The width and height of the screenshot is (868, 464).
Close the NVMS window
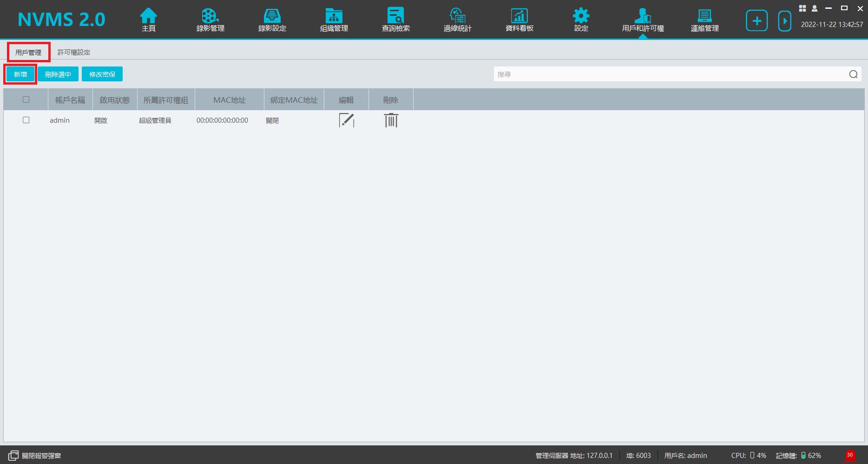click(860, 8)
